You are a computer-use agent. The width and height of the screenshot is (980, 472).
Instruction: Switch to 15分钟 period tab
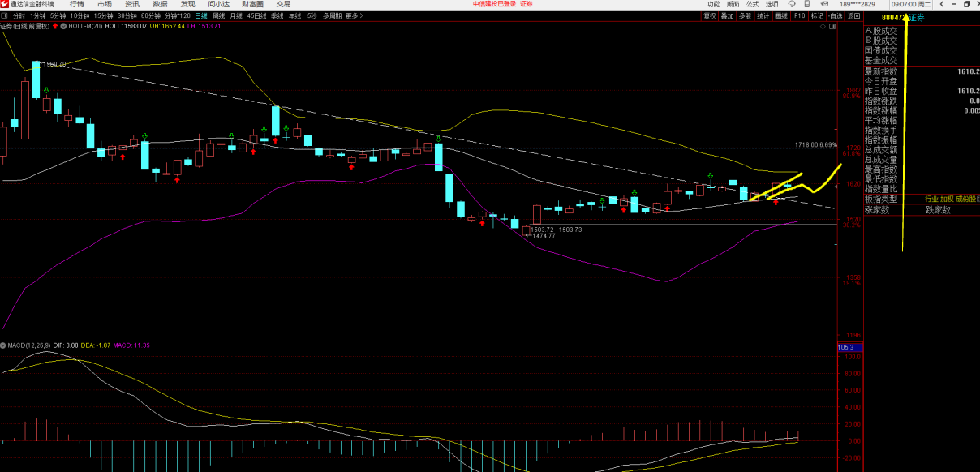tap(103, 15)
